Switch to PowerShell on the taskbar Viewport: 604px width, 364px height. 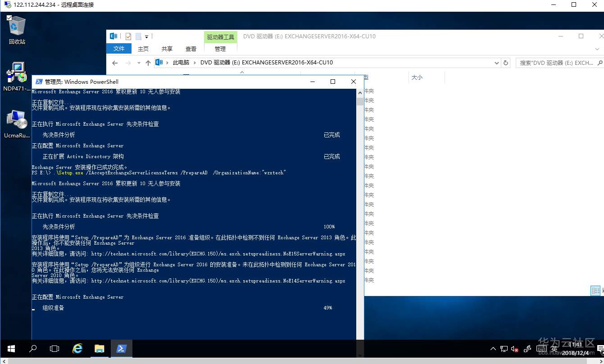(122, 349)
